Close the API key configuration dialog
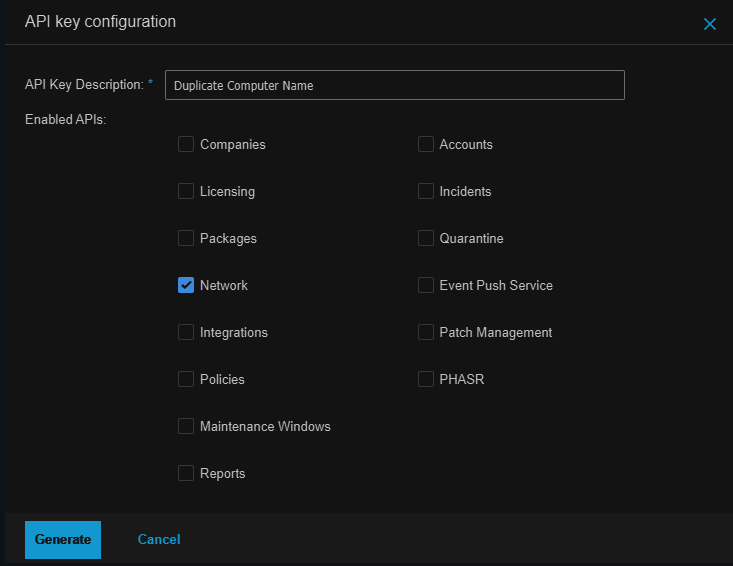This screenshot has height=566, width=733. point(710,24)
